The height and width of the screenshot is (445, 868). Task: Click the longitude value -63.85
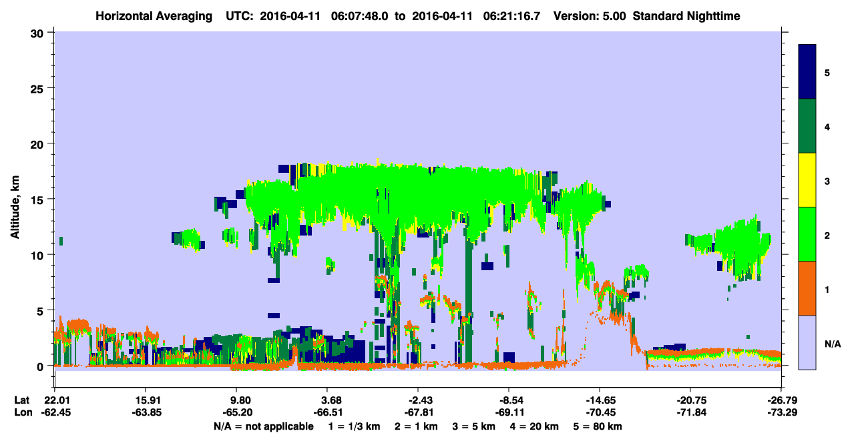click(x=146, y=413)
